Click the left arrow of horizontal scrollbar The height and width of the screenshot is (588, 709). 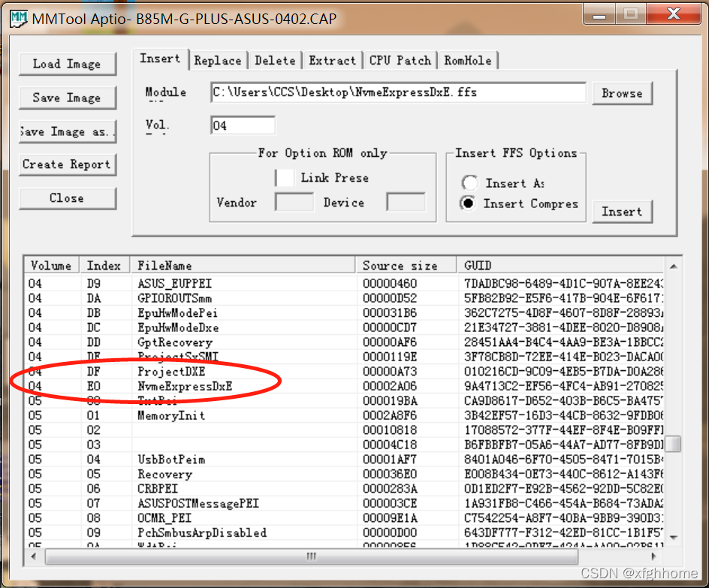coord(34,556)
